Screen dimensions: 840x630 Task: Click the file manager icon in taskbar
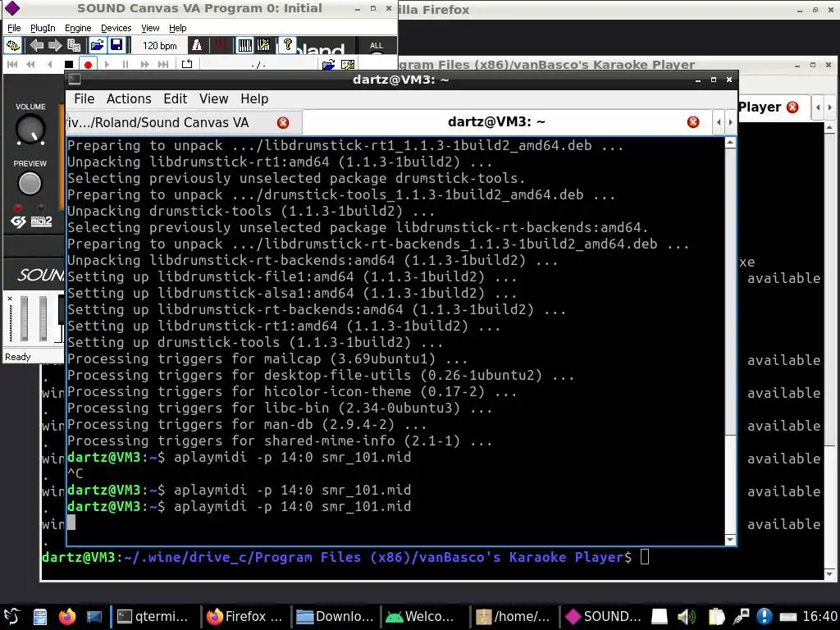pos(40,617)
